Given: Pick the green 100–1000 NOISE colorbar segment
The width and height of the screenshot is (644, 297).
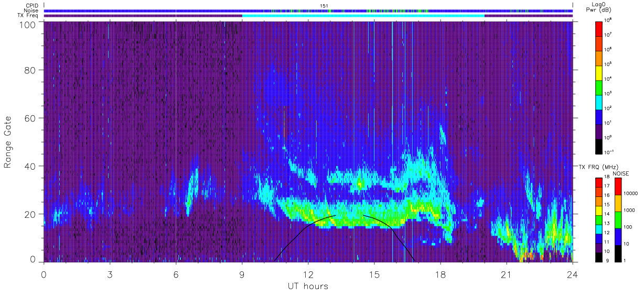Looking at the screenshot, I should click(x=617, y=219).
